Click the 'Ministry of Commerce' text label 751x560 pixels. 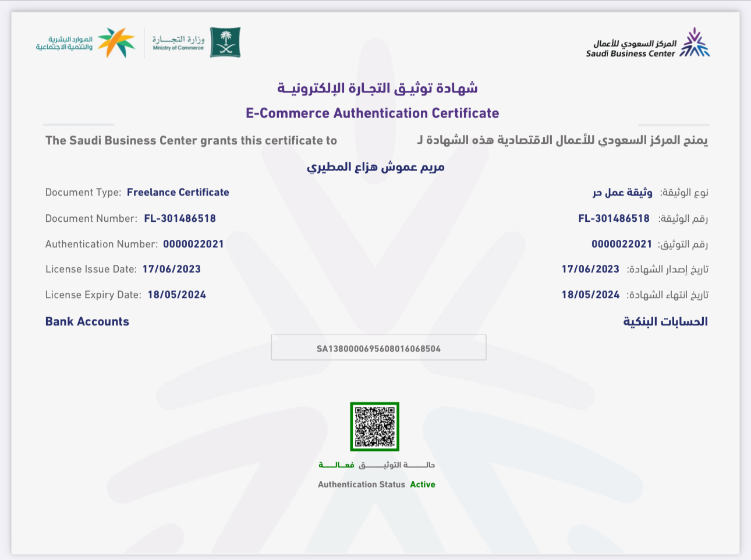178,48
